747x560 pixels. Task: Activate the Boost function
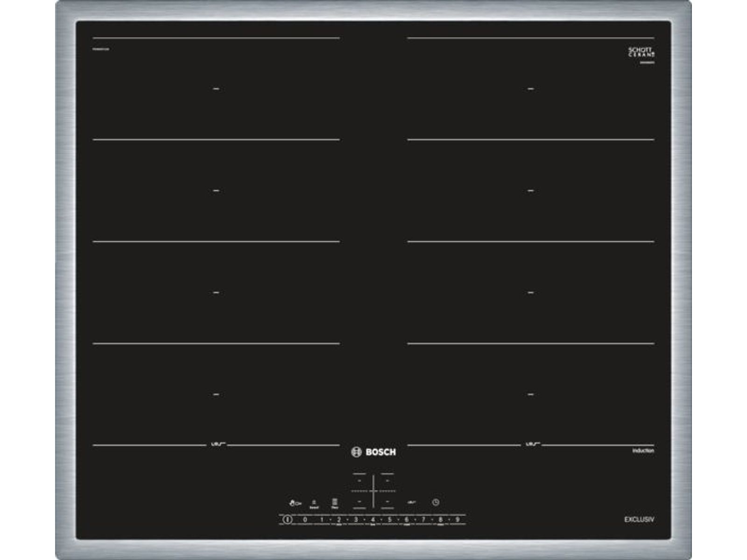314,504
